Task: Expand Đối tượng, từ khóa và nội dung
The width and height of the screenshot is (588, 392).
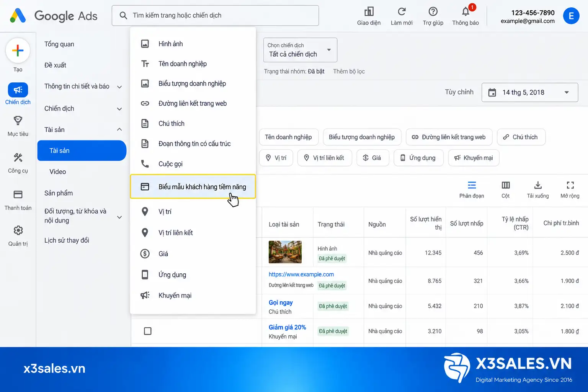Action: tap(119, 217)
